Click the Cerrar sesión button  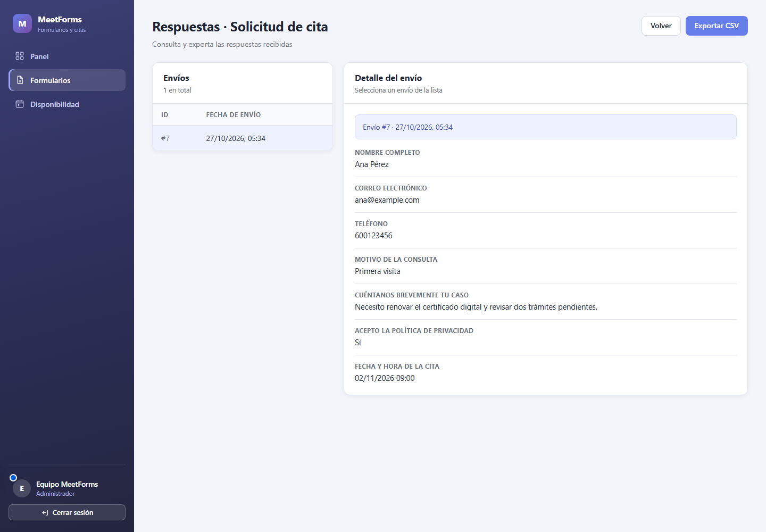(67, 512)
